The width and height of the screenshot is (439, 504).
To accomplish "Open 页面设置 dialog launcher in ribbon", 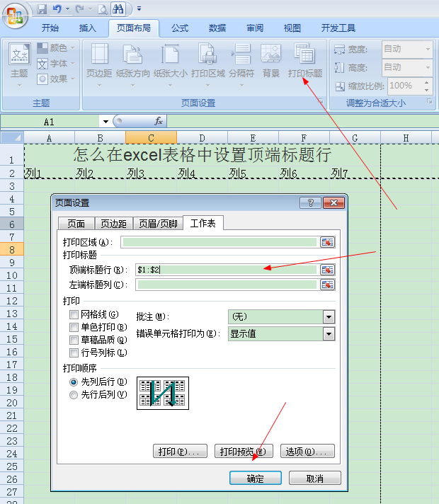I will pyautogui.click(x=321, y=101).
